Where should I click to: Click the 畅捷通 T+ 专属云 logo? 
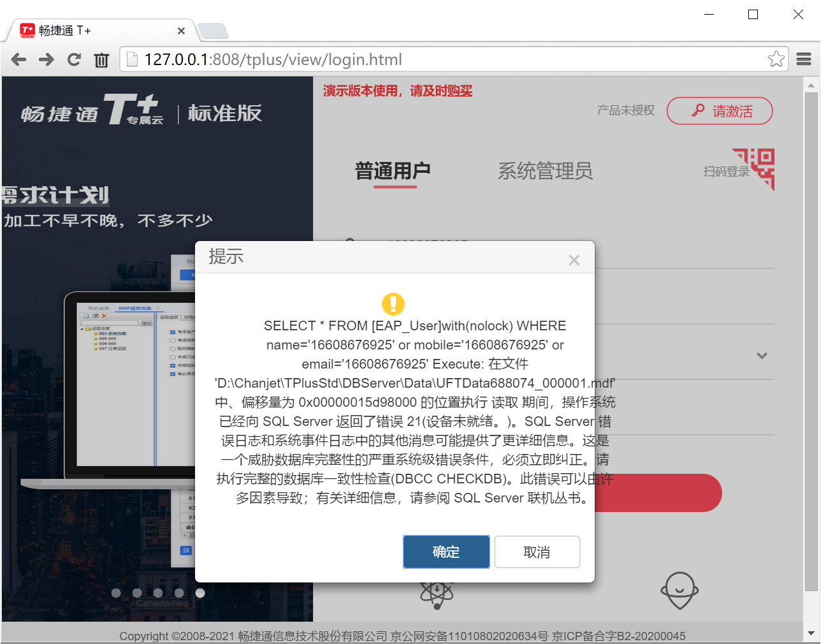[x=92, y=110]
